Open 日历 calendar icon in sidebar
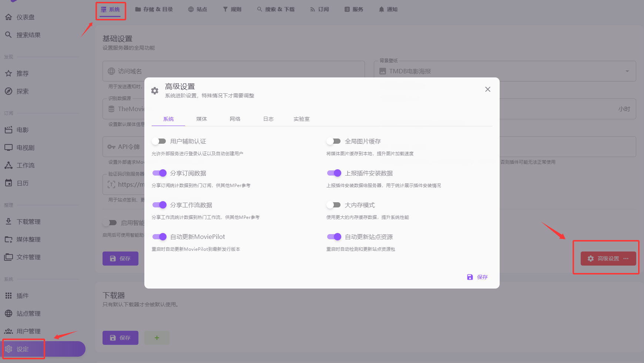The height and width of the screenshot is (363, 644). click(x=9, y=183)
